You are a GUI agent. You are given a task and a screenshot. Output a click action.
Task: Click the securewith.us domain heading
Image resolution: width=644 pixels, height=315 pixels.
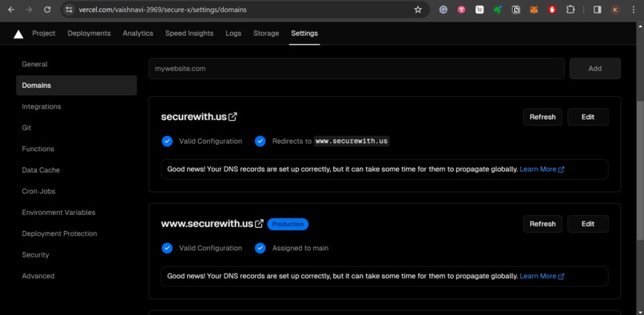[193, 117]
